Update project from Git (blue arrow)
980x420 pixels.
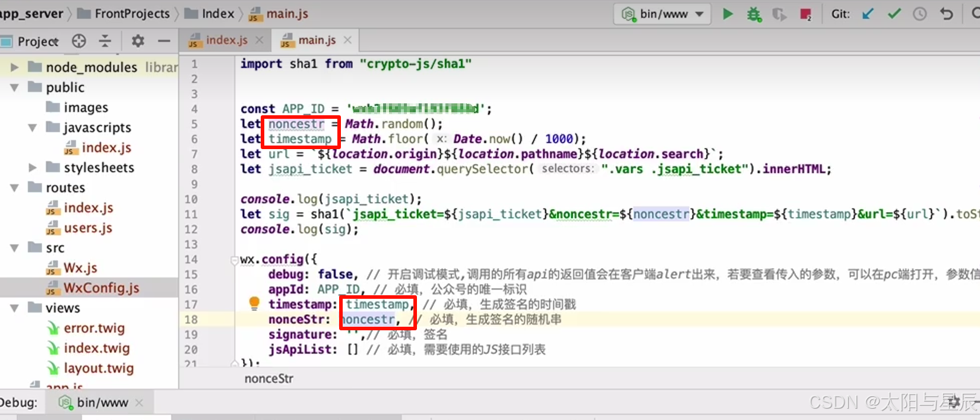(x=868, y=14)
